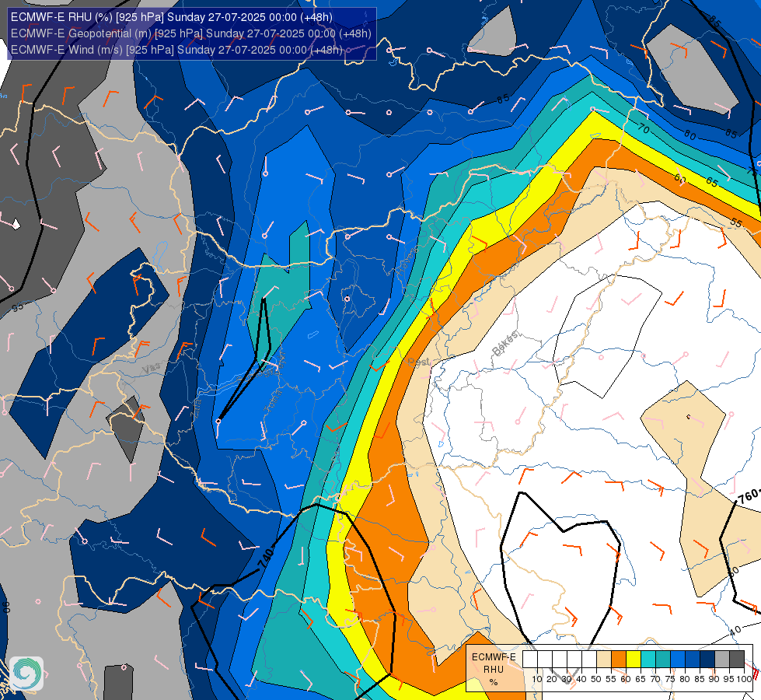Image resolution: width=761 pixels, height=700 pixels.
Task: Pick the bright blue 75–80 legend swatch
Action: 678,660
